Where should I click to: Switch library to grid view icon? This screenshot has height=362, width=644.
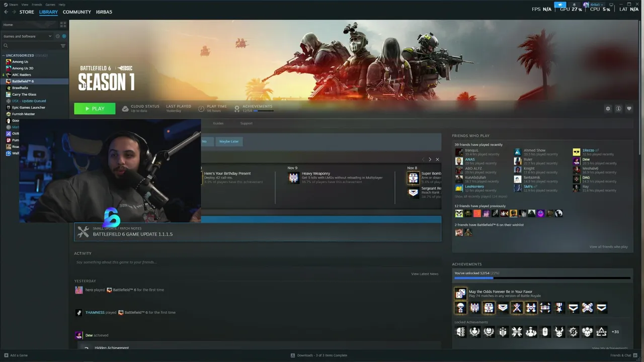(x=63, y=24)
